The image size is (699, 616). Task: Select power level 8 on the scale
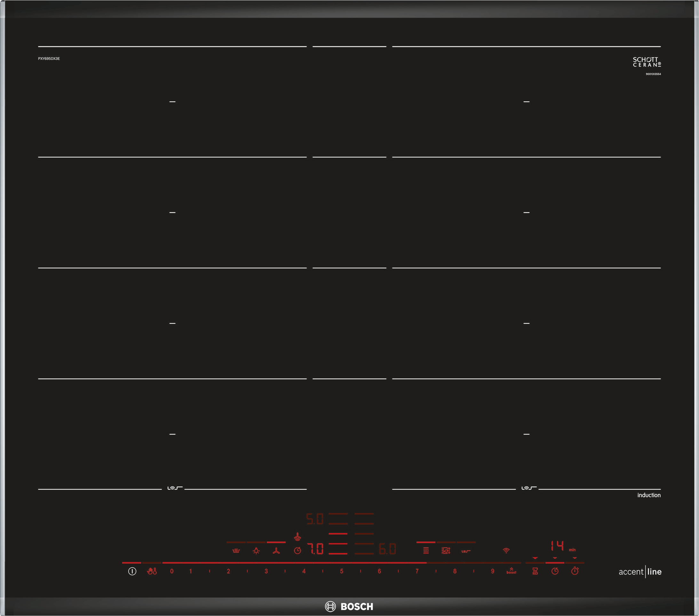(x=455, y=571)
